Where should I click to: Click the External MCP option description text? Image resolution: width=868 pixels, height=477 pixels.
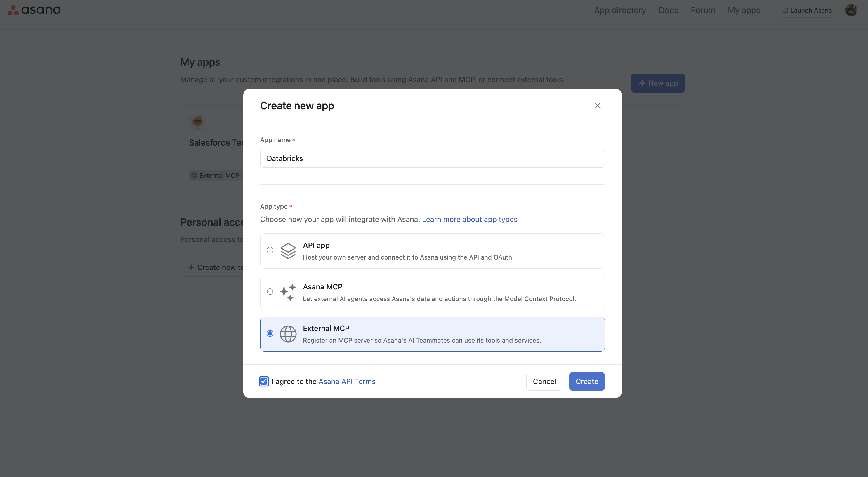point(422,340)
